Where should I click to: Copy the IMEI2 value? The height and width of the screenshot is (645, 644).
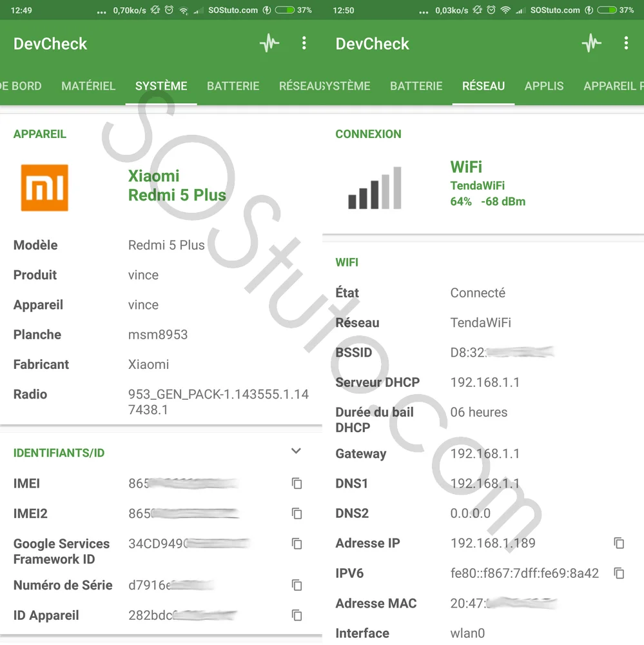point(297,513)
